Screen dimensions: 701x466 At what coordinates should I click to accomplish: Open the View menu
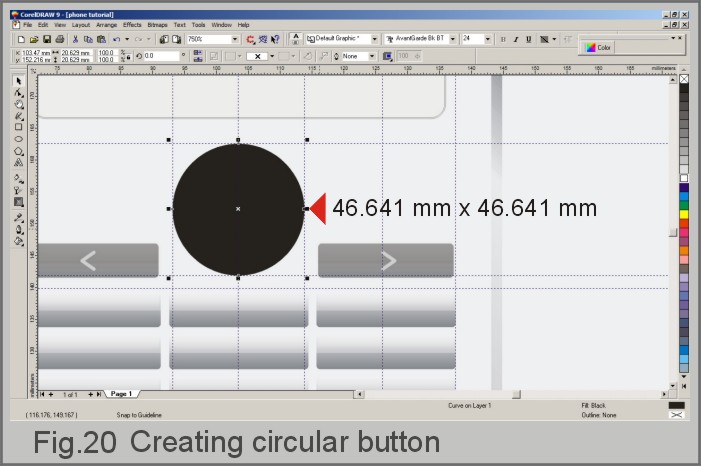(60, 25)
